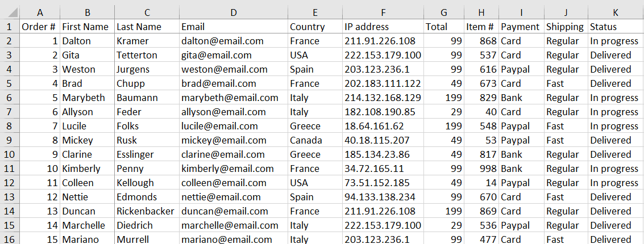This screenshot has width=644, height=244.
Task: Click the Payment header cell
Action: point(521,27)
